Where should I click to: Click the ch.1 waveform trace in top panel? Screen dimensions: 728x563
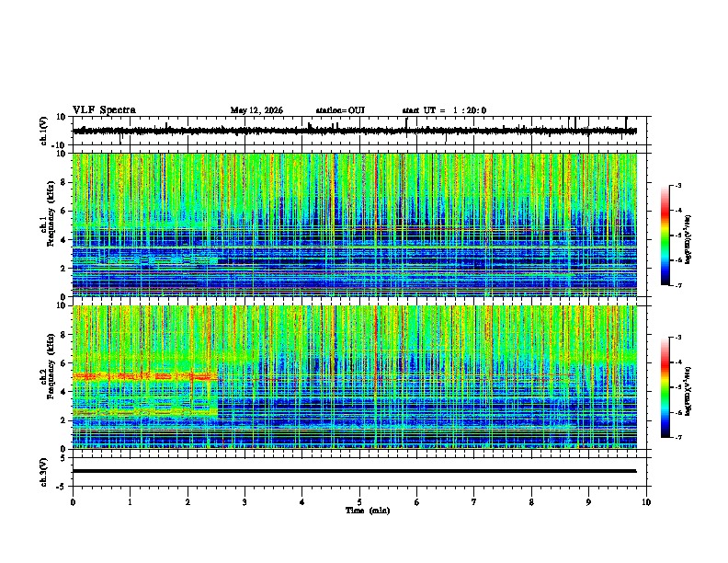[x=355, y=131]
